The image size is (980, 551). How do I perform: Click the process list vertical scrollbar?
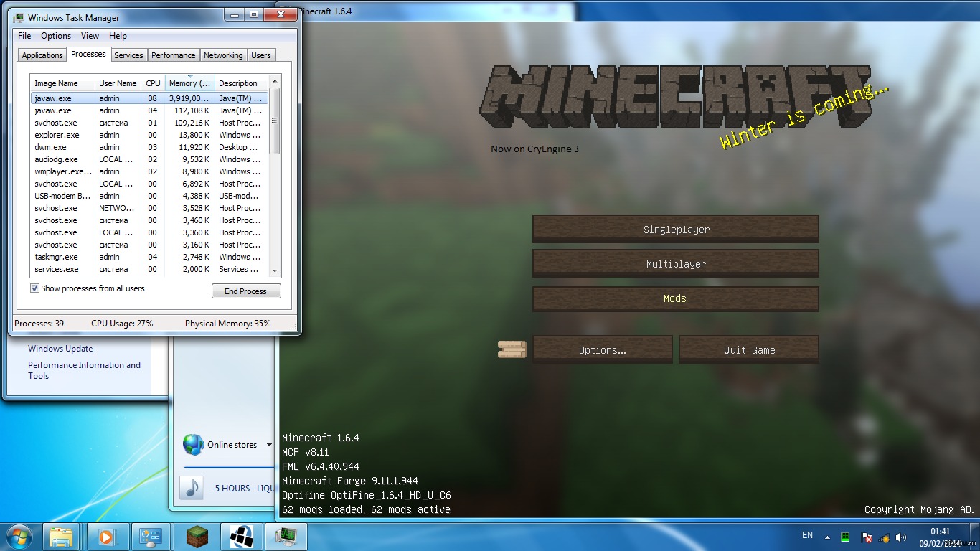[x=275, y=121]
